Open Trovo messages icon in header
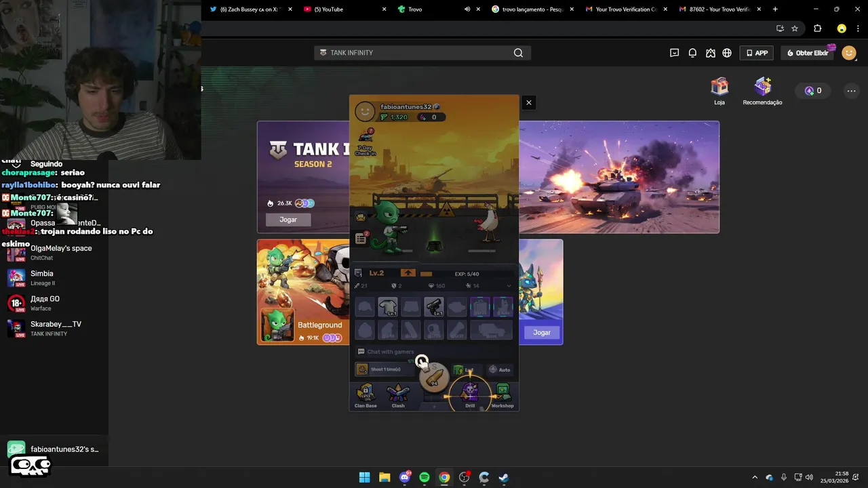 (674, 53)
